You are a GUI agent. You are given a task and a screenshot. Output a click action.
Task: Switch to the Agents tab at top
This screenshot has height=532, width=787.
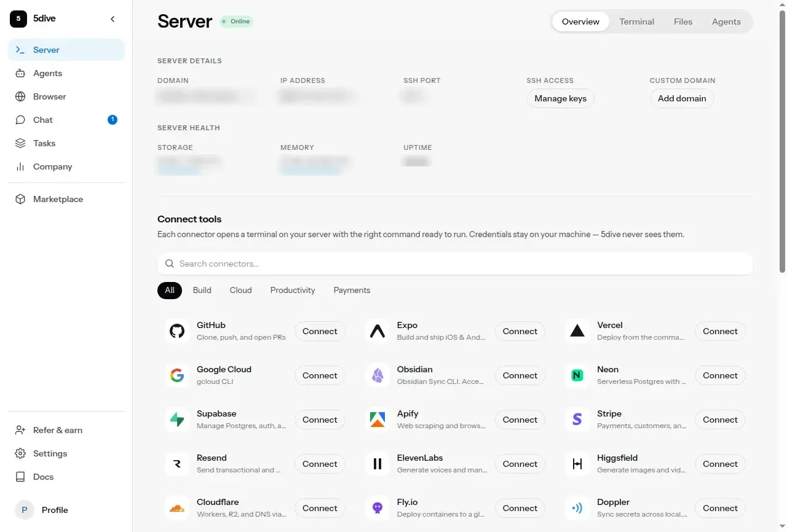[726, 22]
